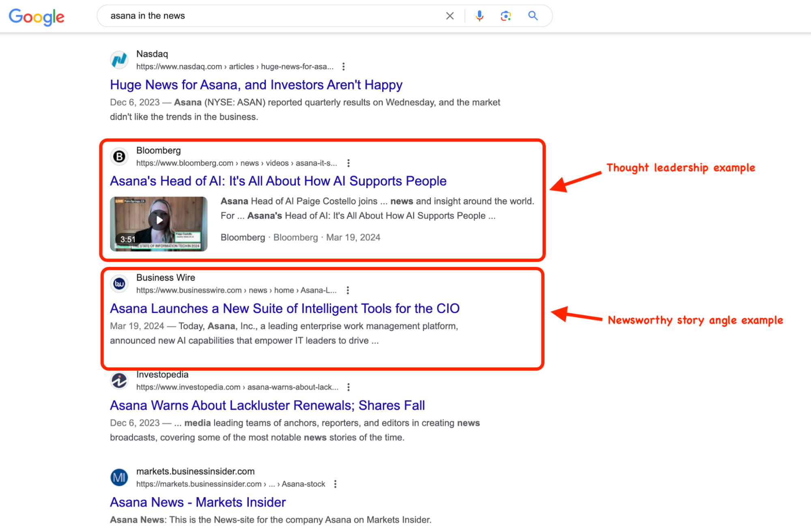Click the businesswire.com URL breadcrumb

[x=237, y=290]
